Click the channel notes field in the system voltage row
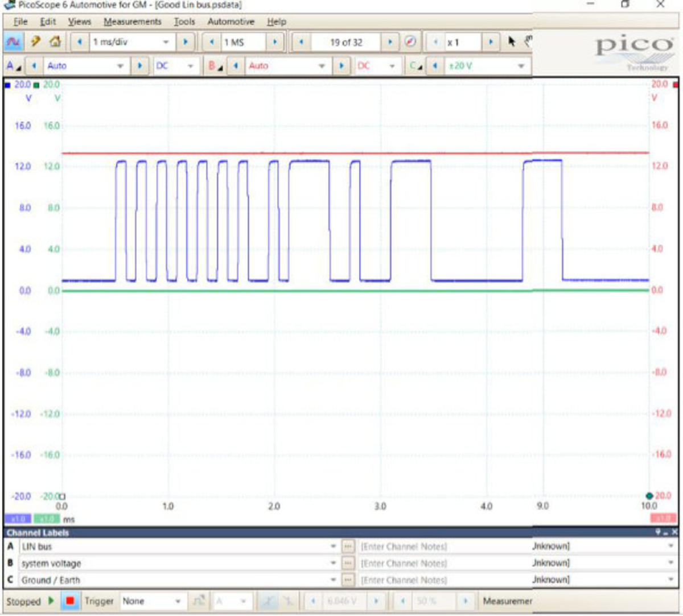Screen dimensions: 683x616 click(x=445, y=563)
